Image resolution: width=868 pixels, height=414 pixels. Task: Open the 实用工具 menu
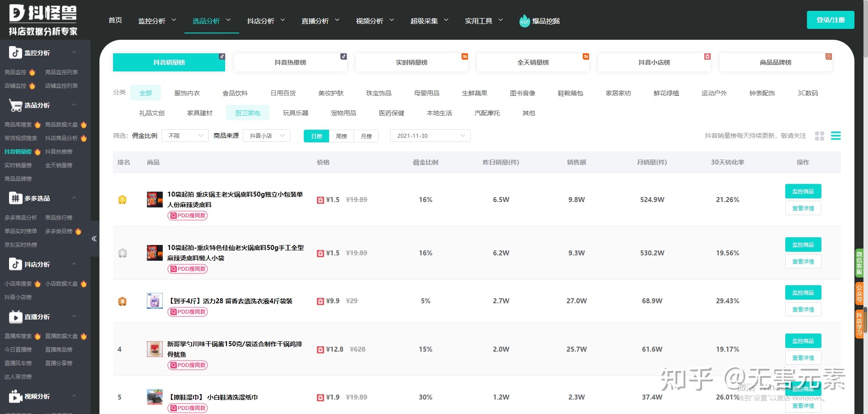pos(479,20)
